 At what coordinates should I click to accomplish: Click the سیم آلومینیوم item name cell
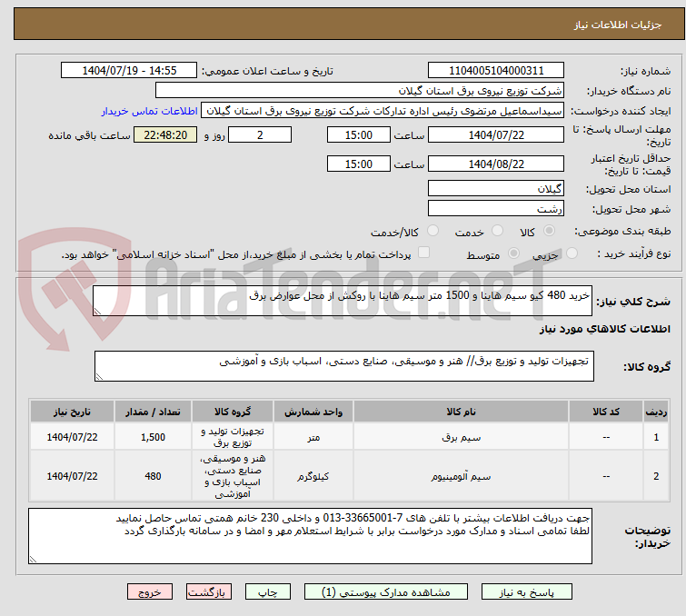[x=462, y=476]
